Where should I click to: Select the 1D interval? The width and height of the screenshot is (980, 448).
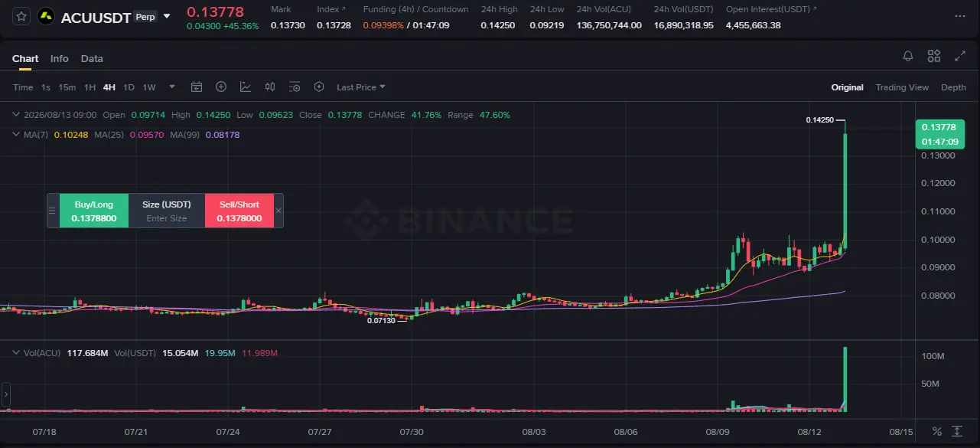129,87
